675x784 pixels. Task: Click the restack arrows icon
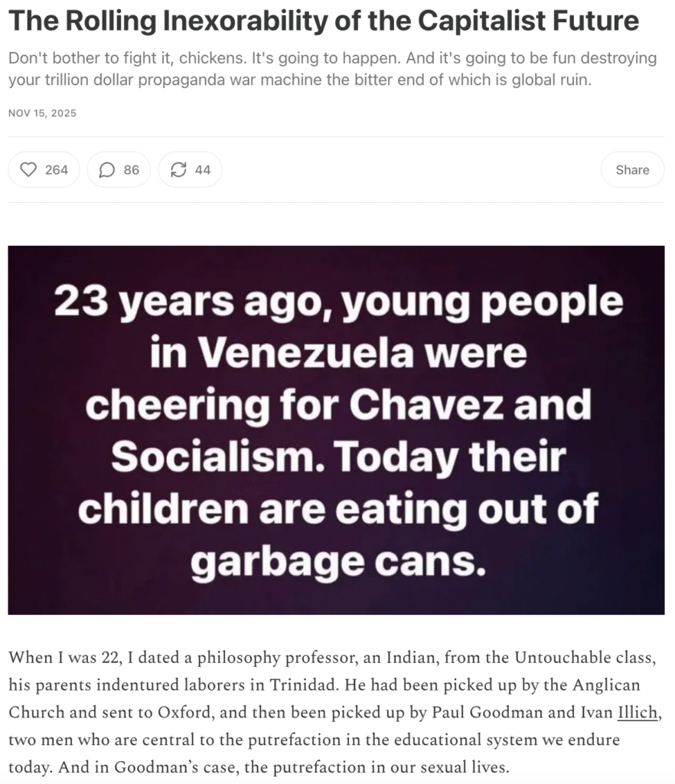tap(178, 170)
